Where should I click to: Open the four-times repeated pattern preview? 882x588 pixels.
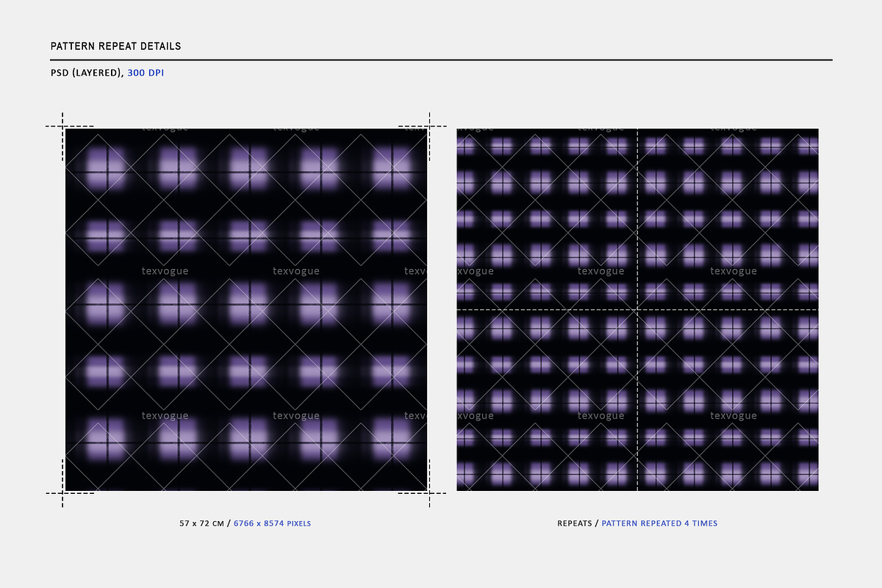(x=637, y=309)
